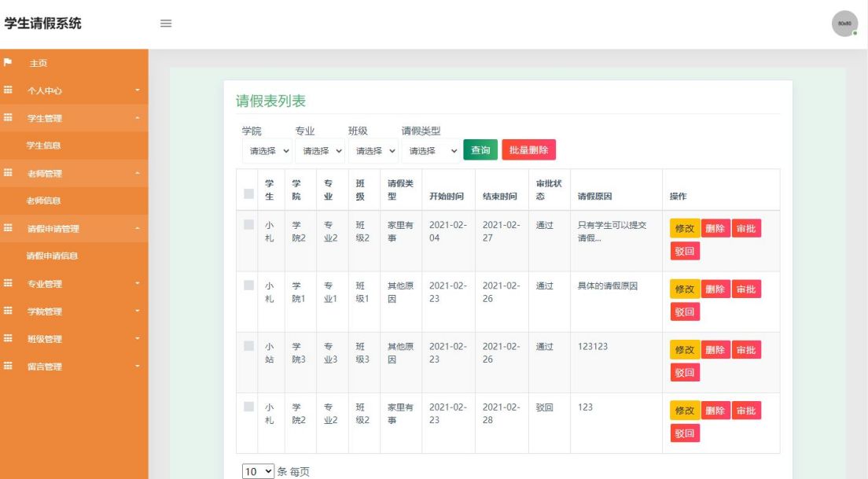Click 修改 in the 2021-02-04 row
The image size is (868, 479).
[x=685, y=228]
